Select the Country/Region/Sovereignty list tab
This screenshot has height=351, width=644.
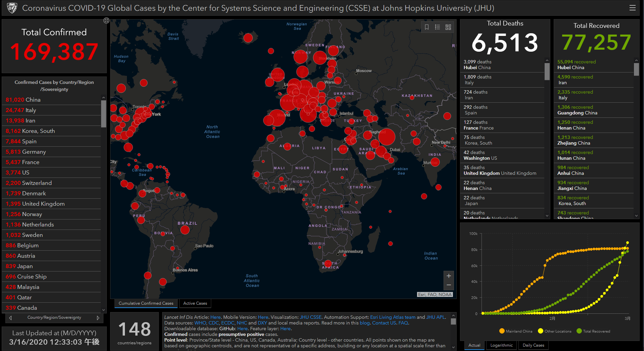[54, 318]
